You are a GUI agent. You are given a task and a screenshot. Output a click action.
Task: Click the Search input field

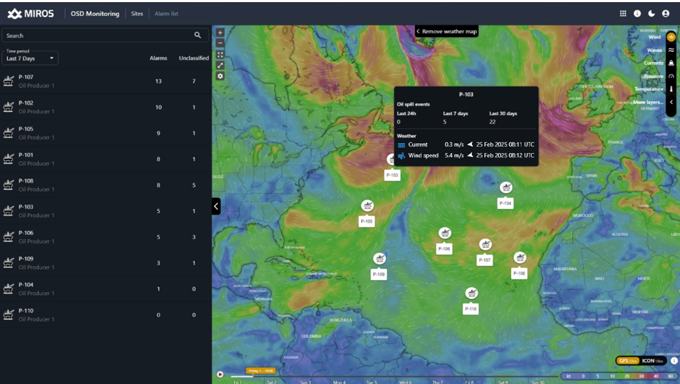105,36
